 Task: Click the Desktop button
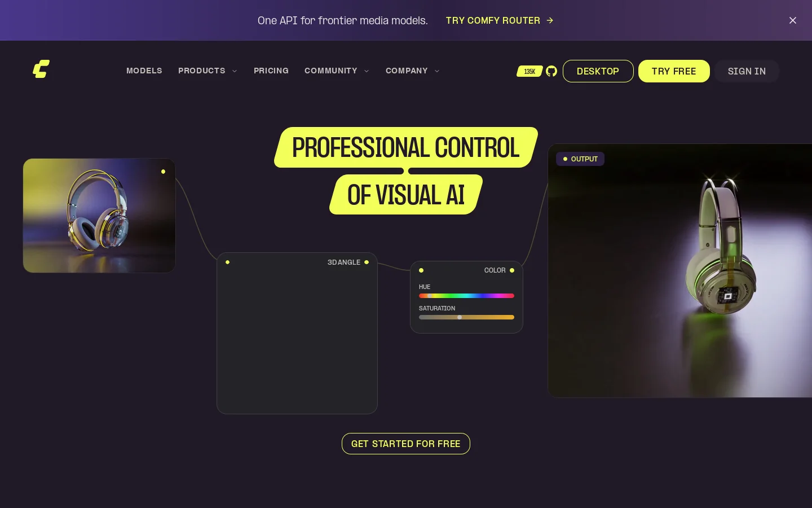click(598, 71)
